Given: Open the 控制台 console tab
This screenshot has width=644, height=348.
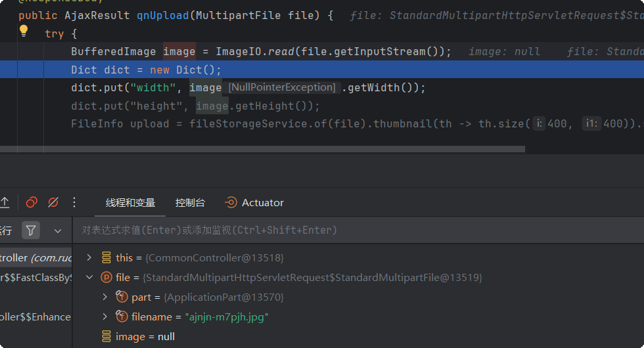Looking at the screenshot, I should pyautogui.click(x=190, y=203).
